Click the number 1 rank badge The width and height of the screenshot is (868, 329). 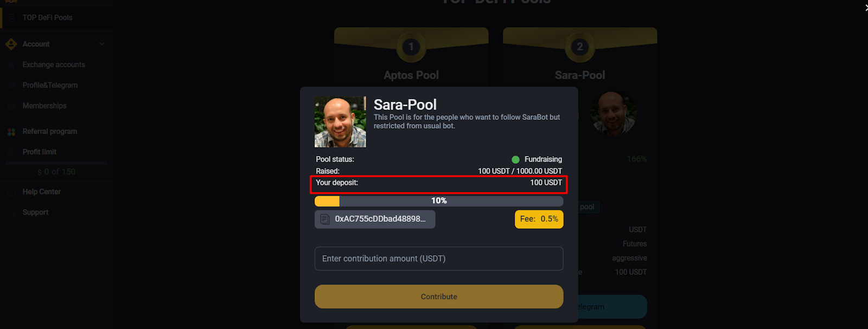(x=411, y=47)
